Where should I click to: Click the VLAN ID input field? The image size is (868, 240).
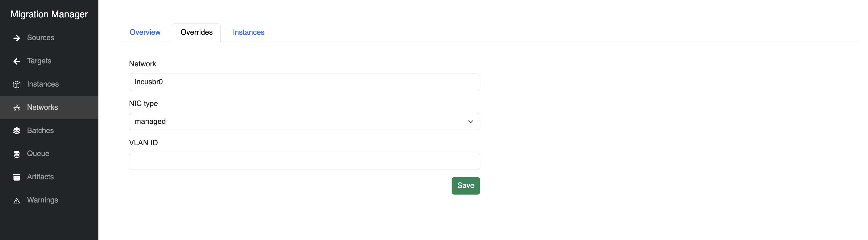(x=304, y=161)
